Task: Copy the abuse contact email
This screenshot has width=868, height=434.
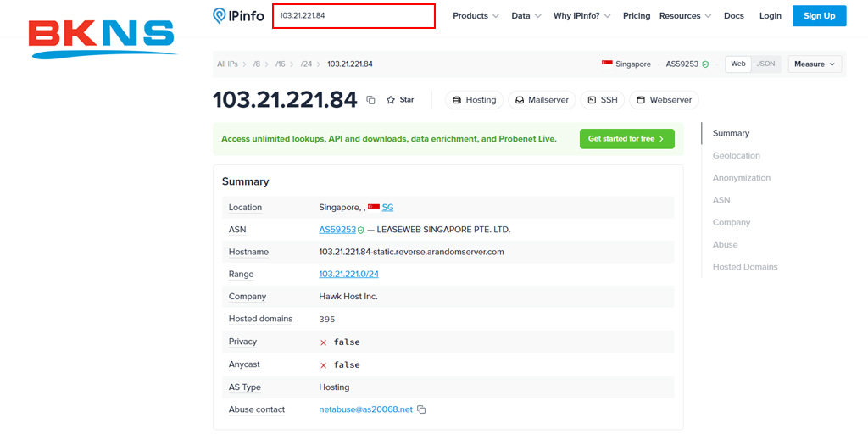Action: 422,409
